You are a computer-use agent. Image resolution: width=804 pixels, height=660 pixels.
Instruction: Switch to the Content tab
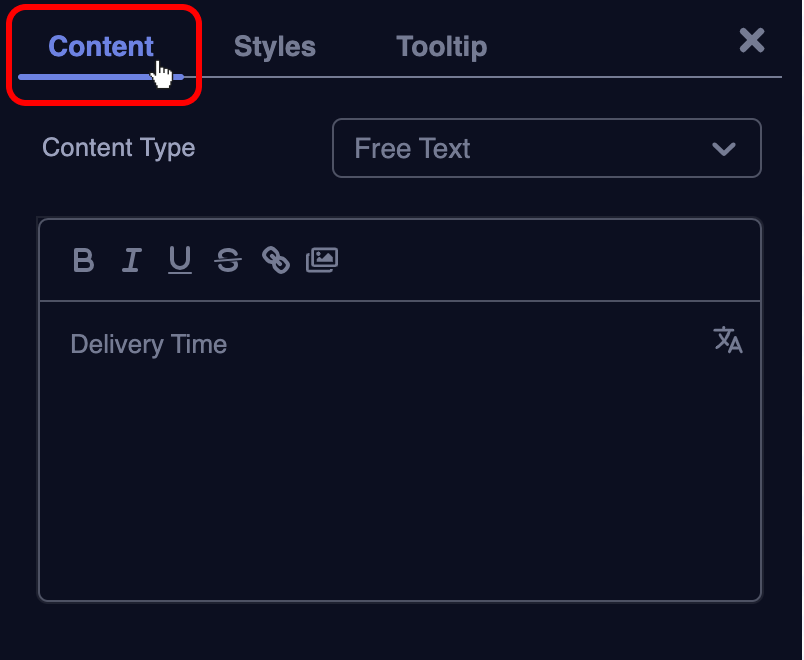click(x=101, y=46)
